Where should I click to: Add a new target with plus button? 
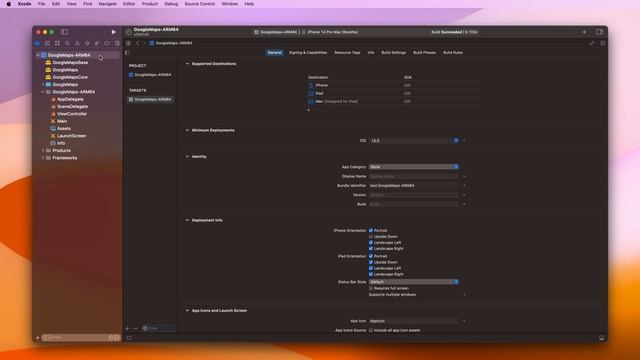[x=127, y=328]
